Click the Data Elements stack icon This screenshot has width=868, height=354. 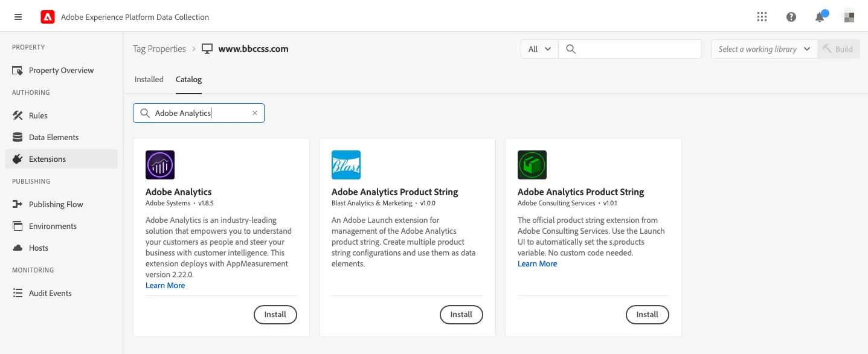18,137
